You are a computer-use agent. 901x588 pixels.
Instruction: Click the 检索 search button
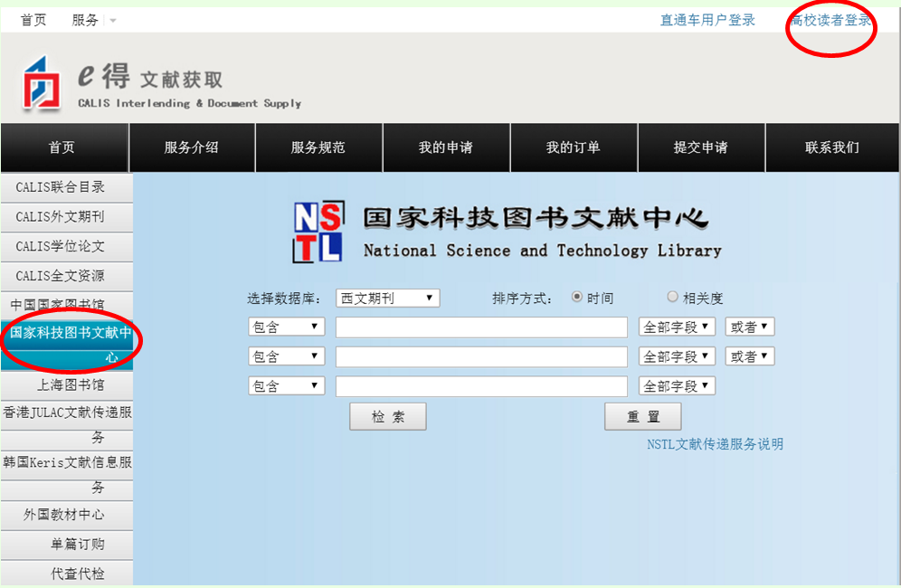(x=388, y=416)
